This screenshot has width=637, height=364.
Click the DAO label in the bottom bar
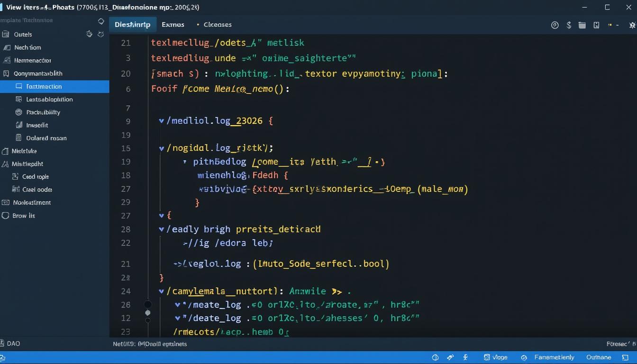pyautogui.click(x=11, y=343)
